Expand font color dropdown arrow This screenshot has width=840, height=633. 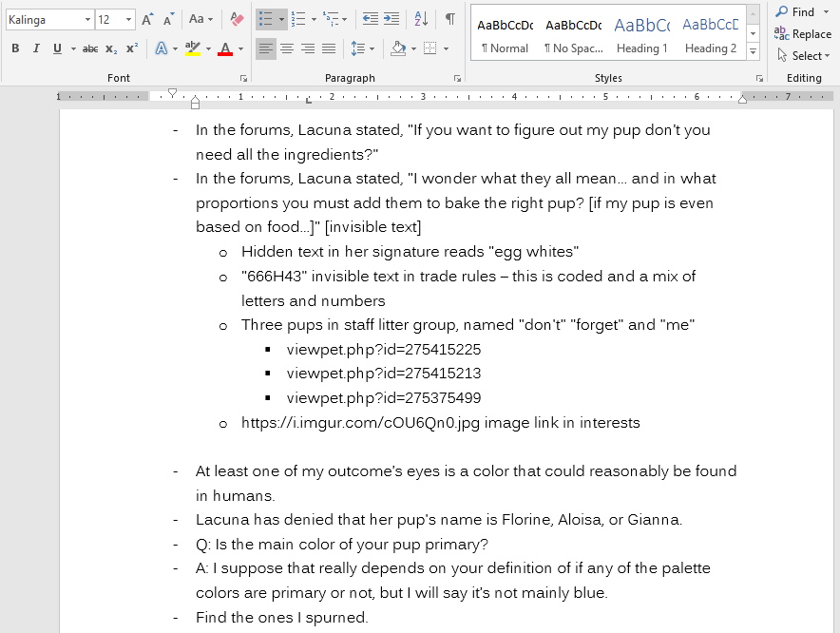click(x=241, y=49)
